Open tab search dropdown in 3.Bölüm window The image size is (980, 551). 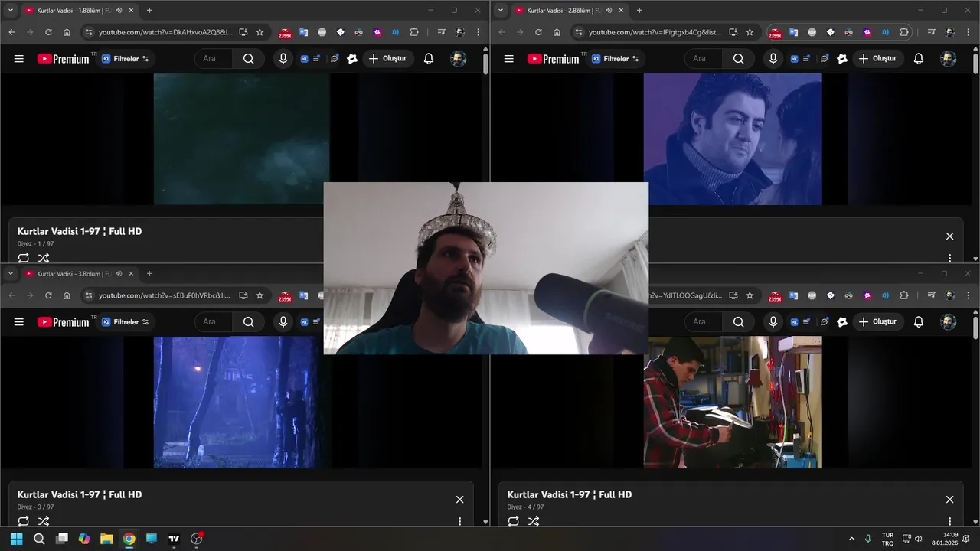[x=11, y=274]
